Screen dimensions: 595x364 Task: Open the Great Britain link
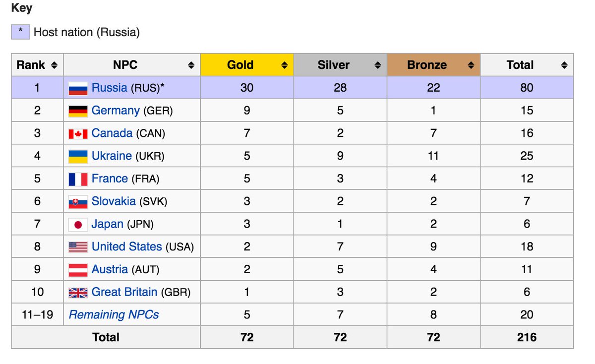(x=124, y=292)
